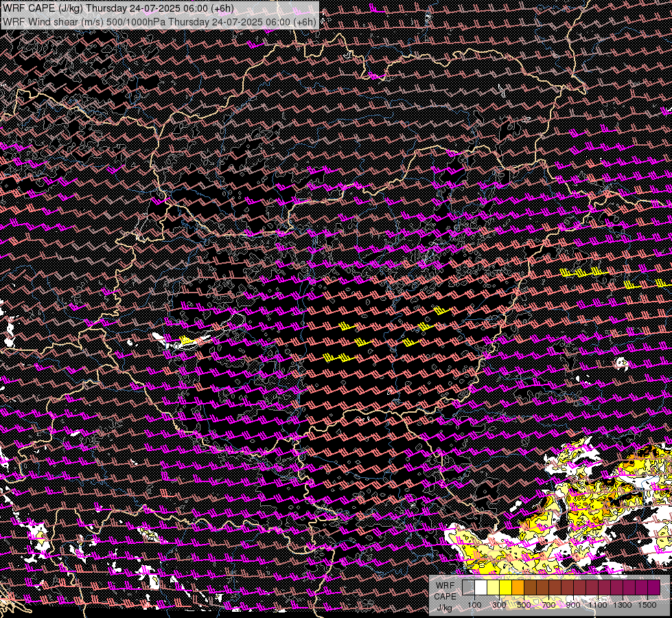Click the legend value 700
This screenshot has height=618, width=672.
click(x=549, y=605)
